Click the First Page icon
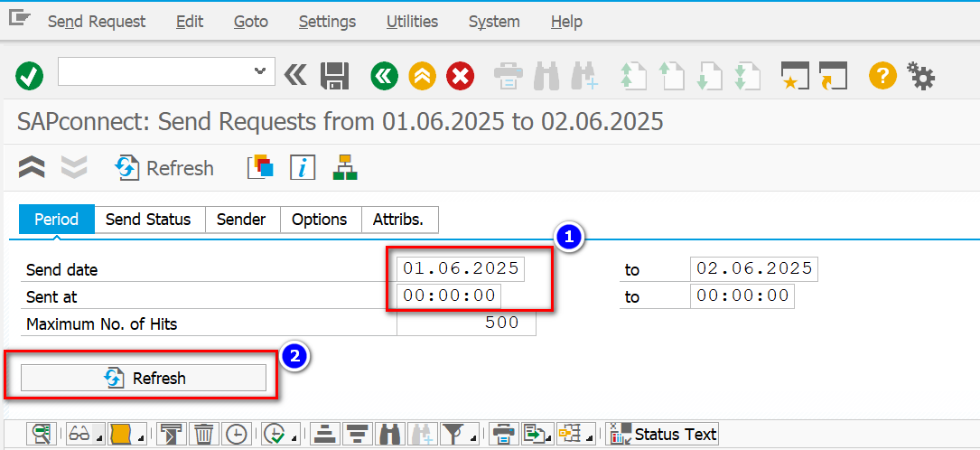The height and width of the screenshot is (450, 980). 632,76
